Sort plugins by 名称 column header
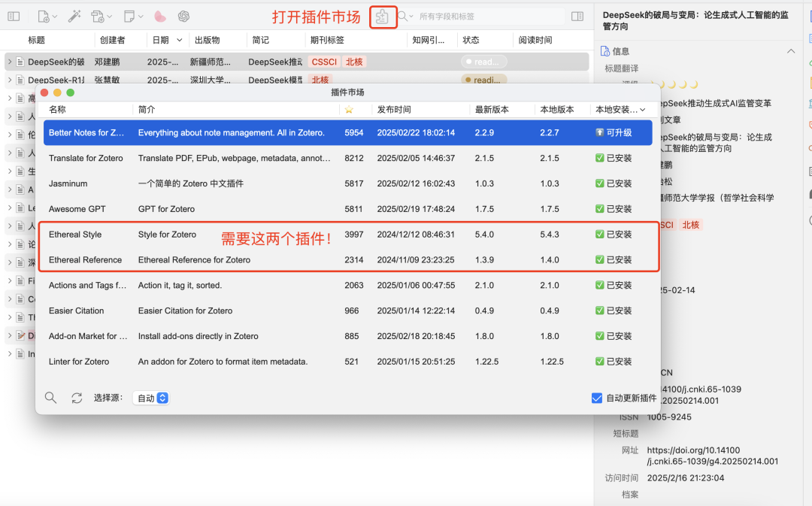Screen dimensions: 812x506 57,109
